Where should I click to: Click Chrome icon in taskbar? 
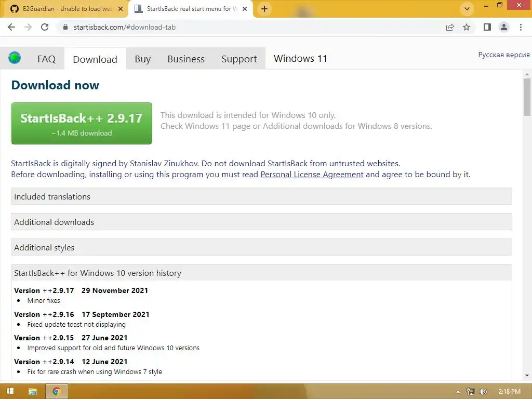click(56, 392)
